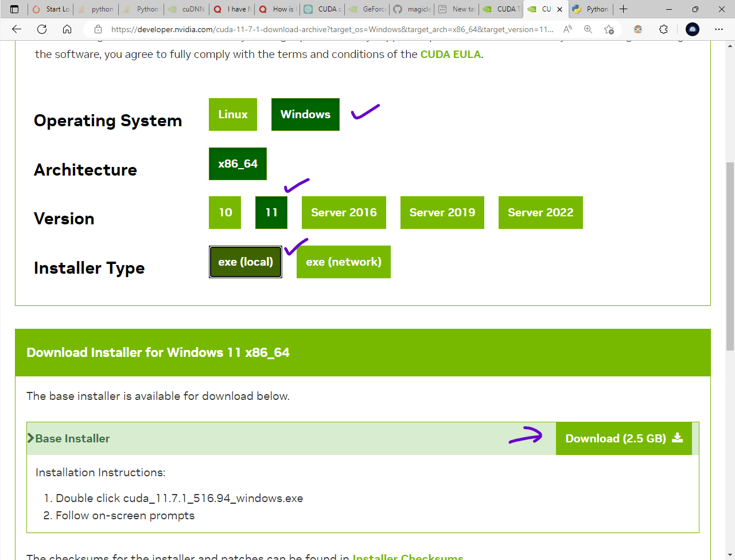735x560 pixels.
Task: Open a new browser tab
Action: [624, 9]
